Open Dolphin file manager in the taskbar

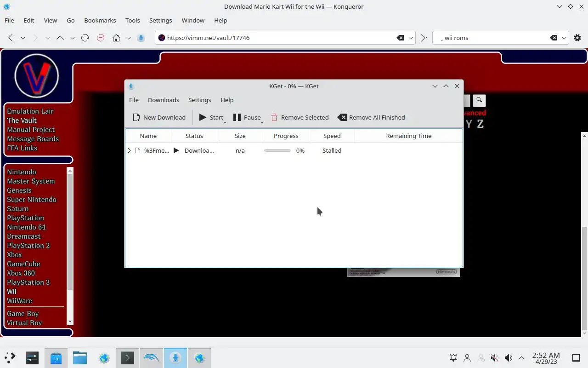tap(80, 357)
